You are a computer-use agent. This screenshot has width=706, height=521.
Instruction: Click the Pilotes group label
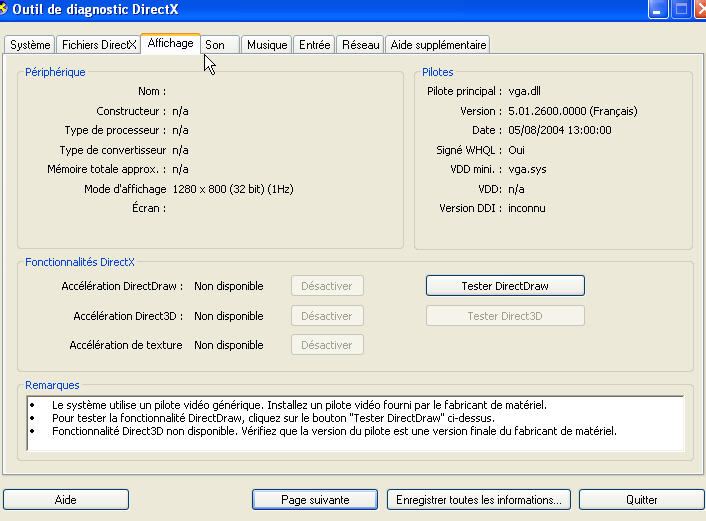(x=438, y=72)
